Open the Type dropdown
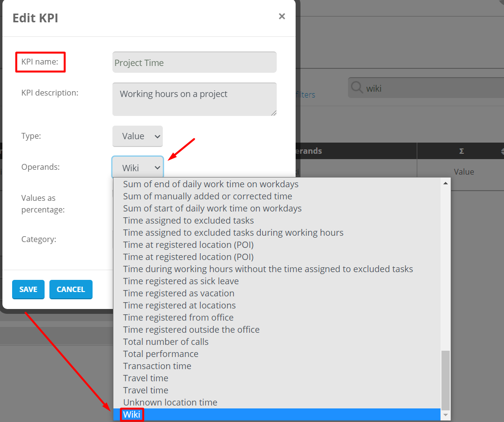 pos(138,136)
